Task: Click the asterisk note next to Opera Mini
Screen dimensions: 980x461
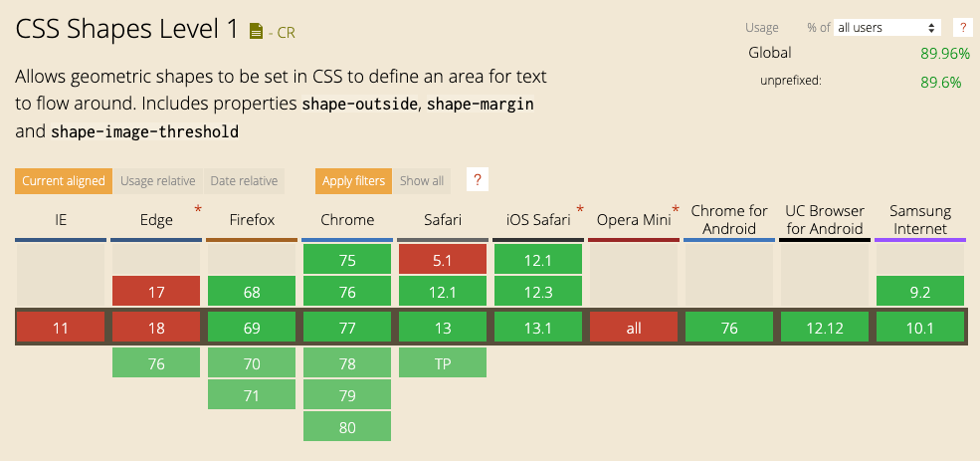Action: (x=676, y=209)
